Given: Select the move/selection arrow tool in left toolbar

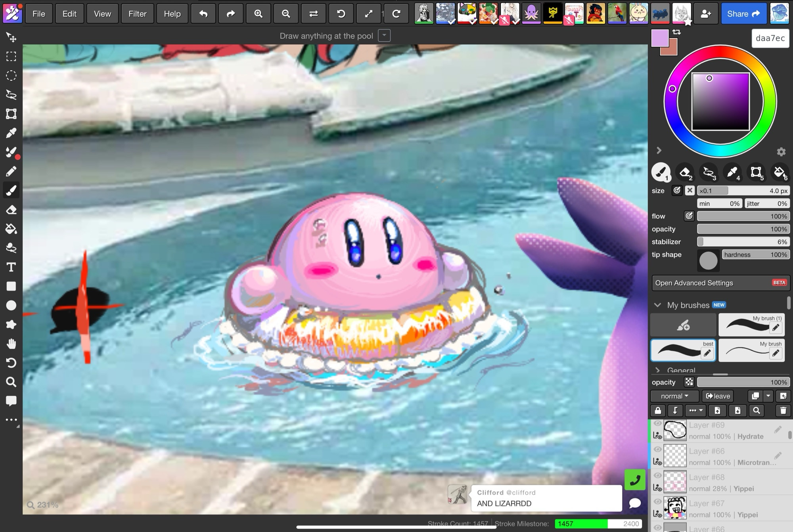Looking at the screenshot, I should point(11,37).
